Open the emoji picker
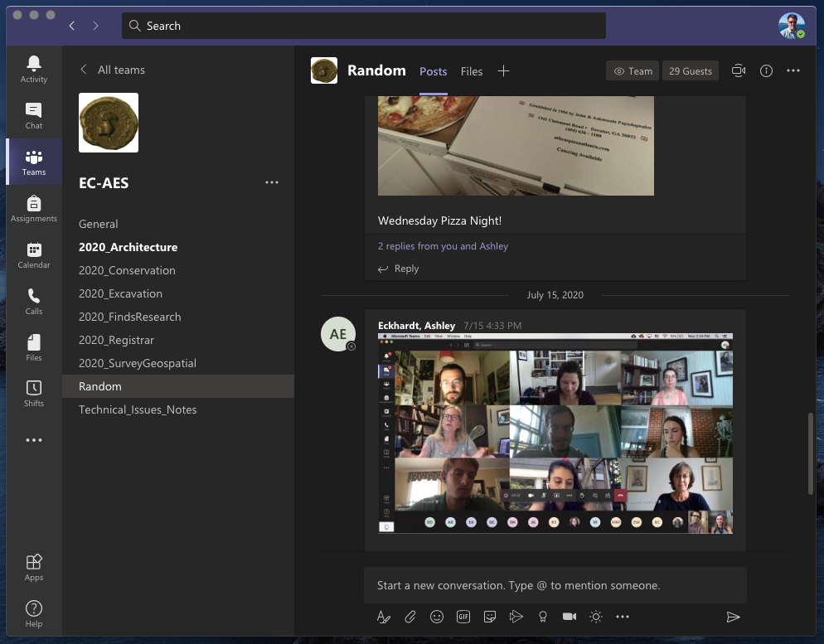Image resolution: width=824 pixels, height=644 pixels. click(x=437, y=617)
